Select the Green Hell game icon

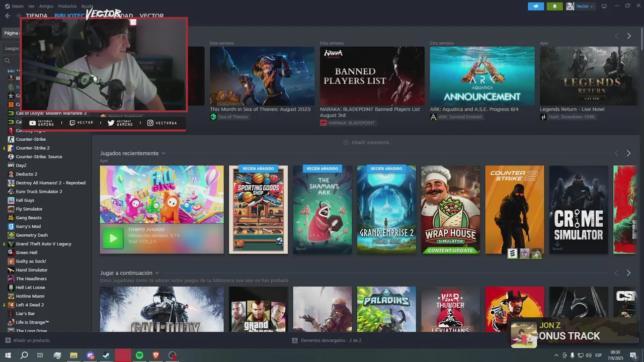click(x=11, y=252)
